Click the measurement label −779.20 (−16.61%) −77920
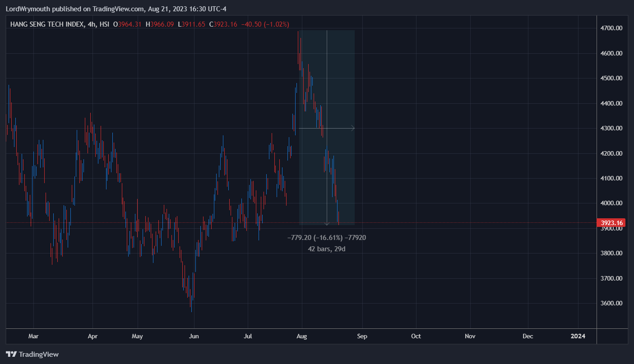The image size is (634, 364). pyautogui.click(x=327, y=238)
